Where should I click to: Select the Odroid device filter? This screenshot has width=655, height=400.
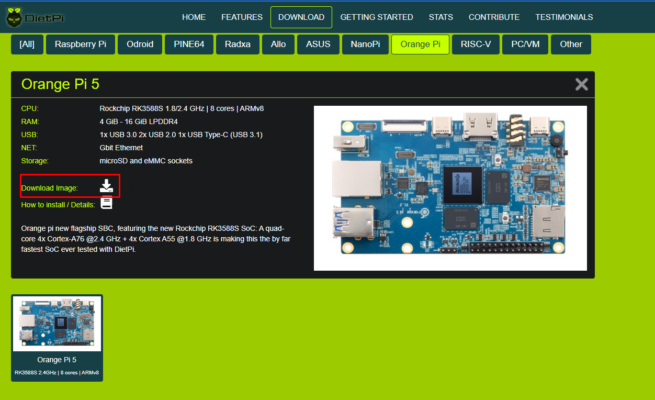[x=140, y=44]
